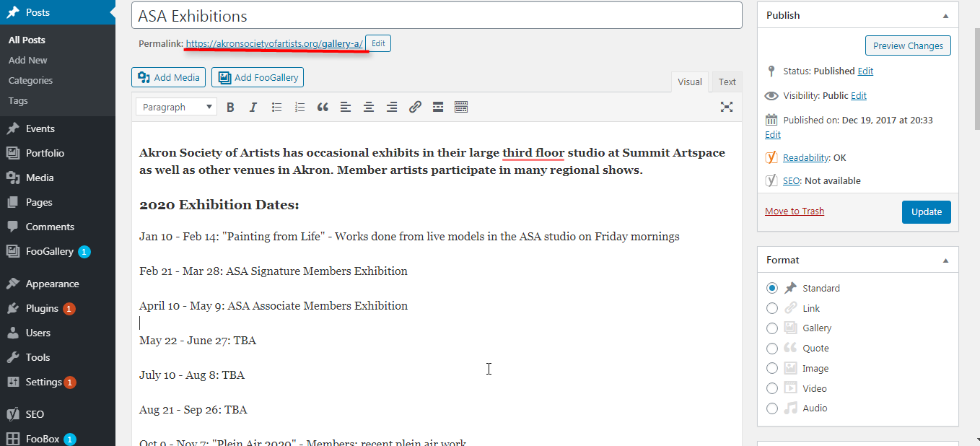Click the Add Media button

(x=169, y=77)
